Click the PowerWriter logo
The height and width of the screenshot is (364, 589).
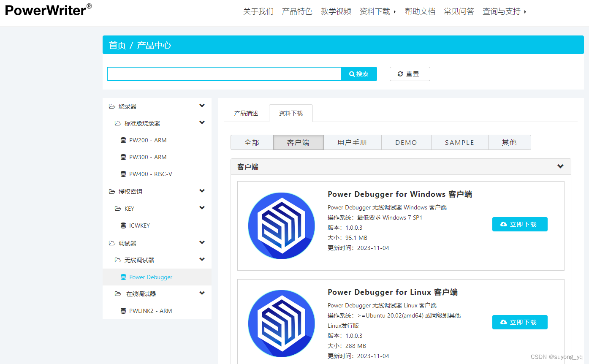(x=48, y=10)
